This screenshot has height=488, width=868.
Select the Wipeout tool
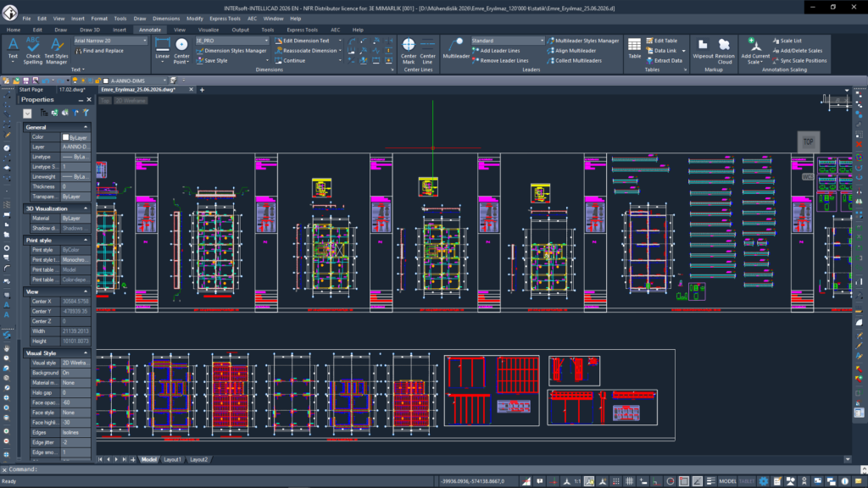pyautogui.click(x=703, y=48)
